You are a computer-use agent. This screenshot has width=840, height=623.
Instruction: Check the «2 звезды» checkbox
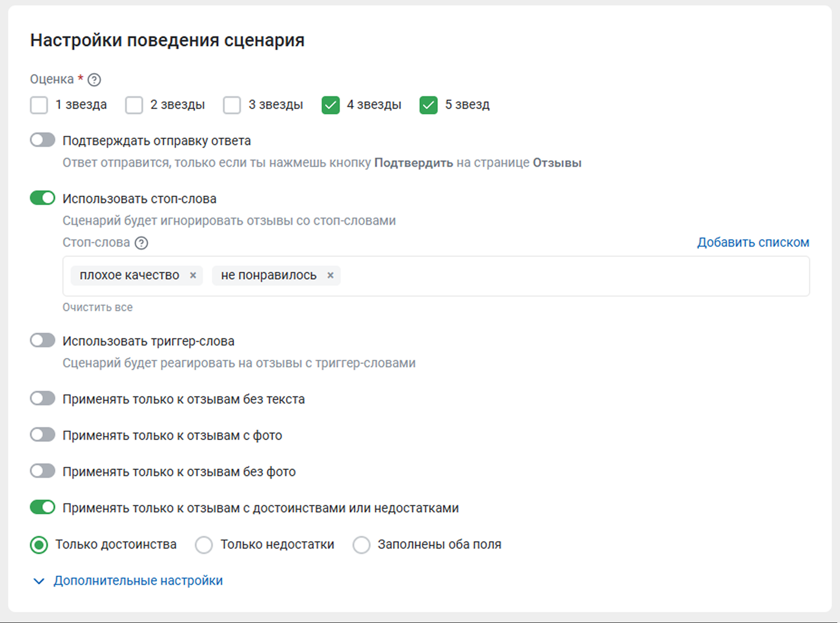134,105
